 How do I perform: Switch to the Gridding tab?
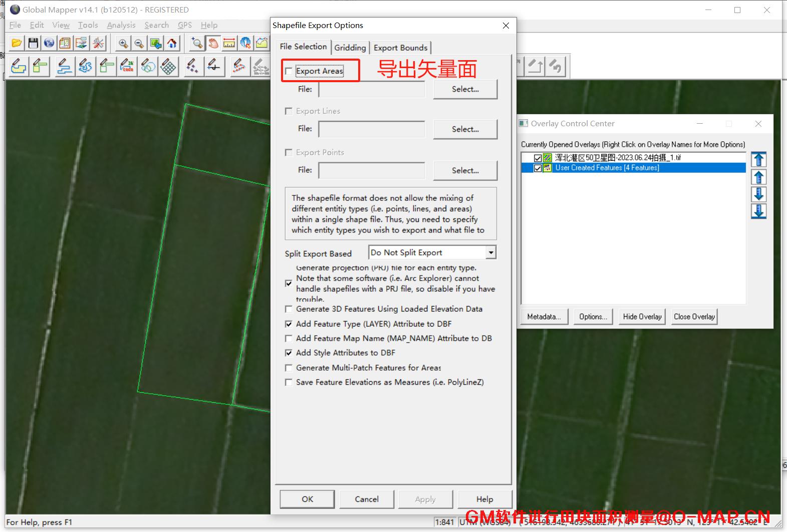point(350,48)
